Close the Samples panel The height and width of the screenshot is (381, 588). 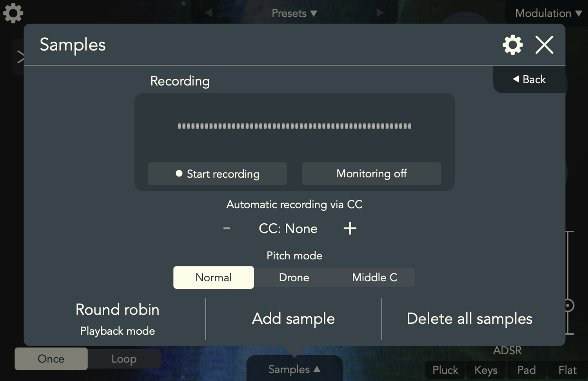click(544, 45)
